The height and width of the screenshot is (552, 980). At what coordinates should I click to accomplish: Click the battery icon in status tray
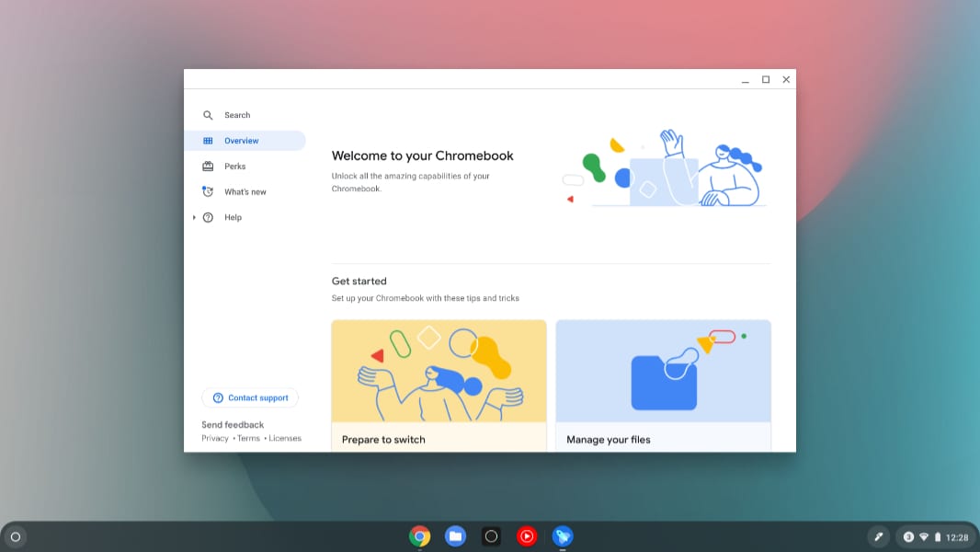(x=938, y=537)
